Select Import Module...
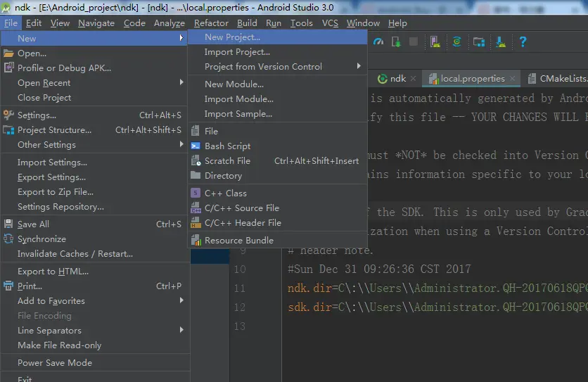 click(x=278, y=99)
